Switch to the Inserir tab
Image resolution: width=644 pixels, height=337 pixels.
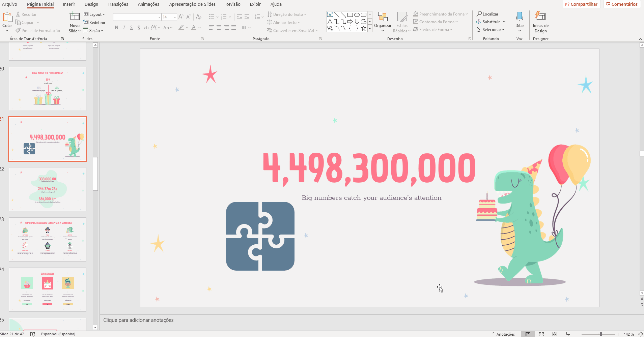(69, 4)
